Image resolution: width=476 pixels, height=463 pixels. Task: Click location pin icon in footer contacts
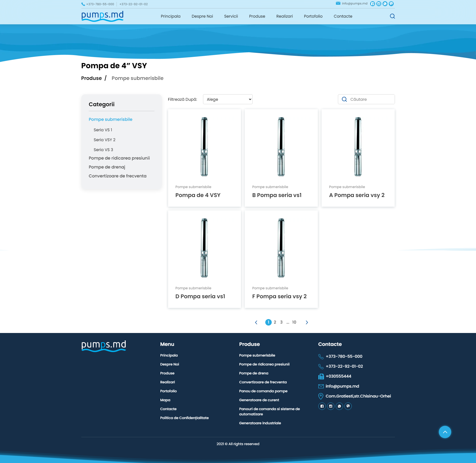(x=321, y=396)
